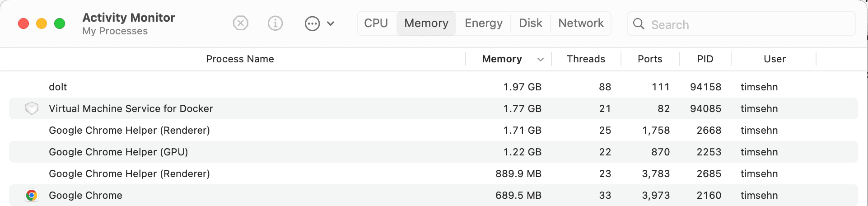868x206 pixels.
Task: Open the Disk tab
Action: (x=531, y=23)
